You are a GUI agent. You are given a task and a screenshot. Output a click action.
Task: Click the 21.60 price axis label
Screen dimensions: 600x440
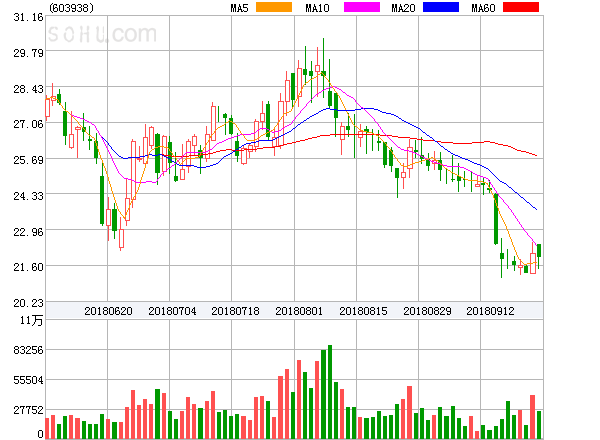pyautogui.click(x=28, y=267)
